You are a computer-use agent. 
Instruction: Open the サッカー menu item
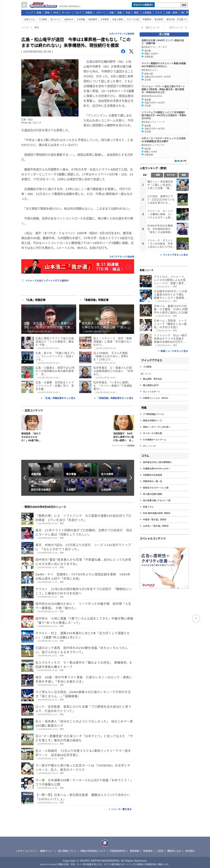pyautogui.click(x=67, y=12)
